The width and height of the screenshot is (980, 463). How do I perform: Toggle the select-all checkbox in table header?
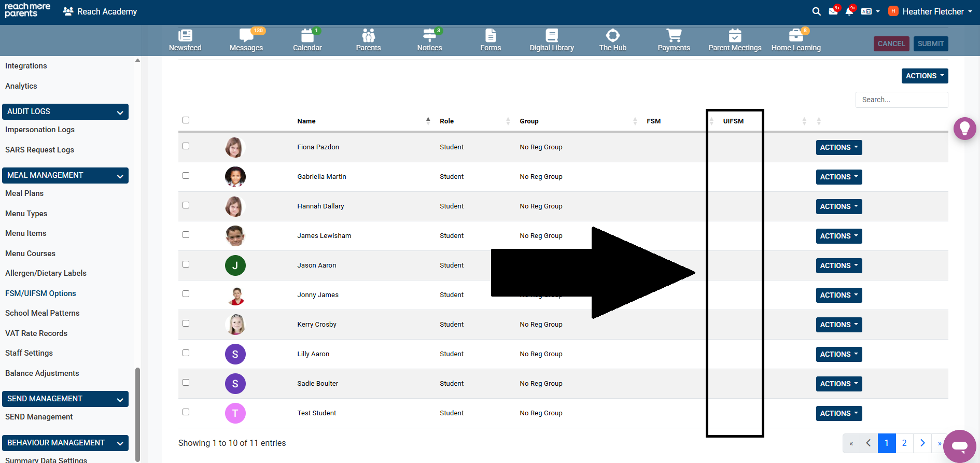click(x=186, y=120)
